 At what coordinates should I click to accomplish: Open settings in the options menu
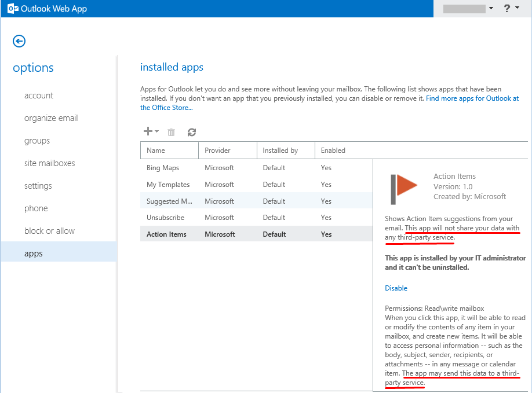[x=38, y=186]
